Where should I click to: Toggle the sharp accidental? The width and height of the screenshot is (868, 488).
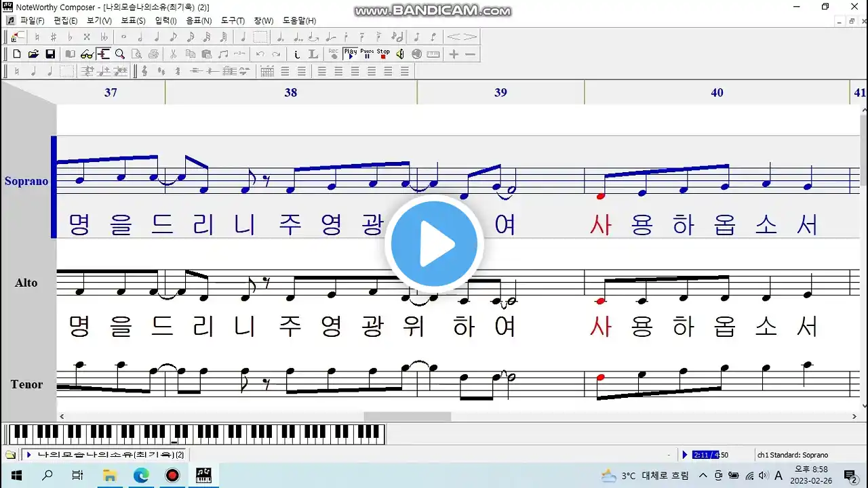54,37
